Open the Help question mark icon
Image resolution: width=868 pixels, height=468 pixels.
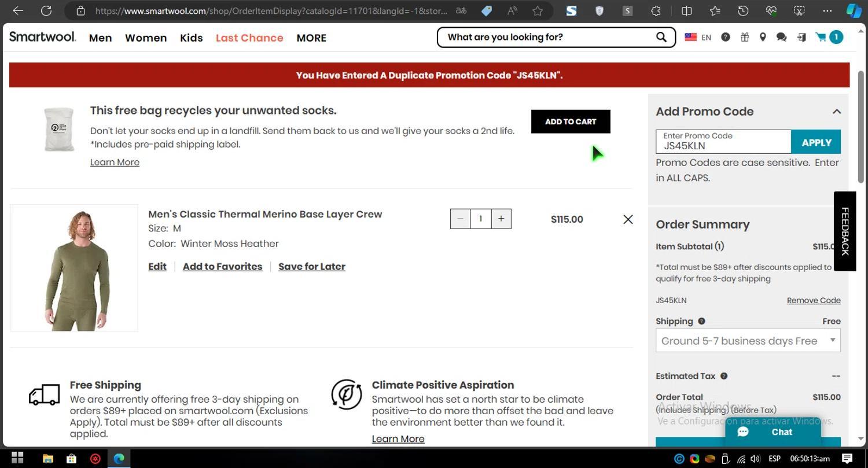(x=725, y=37)
